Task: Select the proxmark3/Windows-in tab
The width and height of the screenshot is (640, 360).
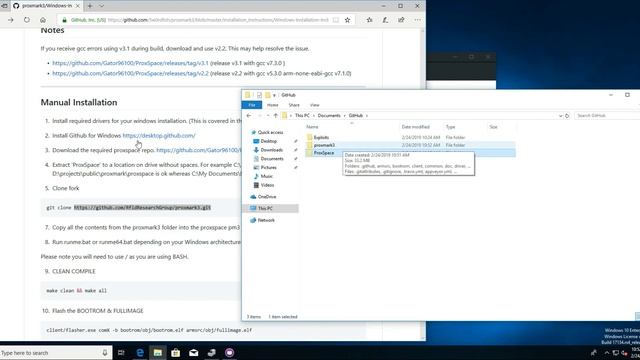Action: [x=46, y=6]
